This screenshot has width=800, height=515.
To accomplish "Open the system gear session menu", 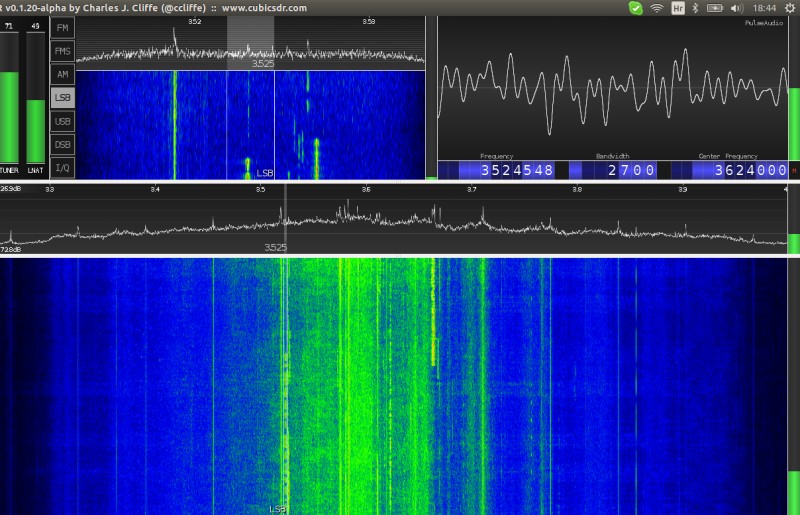I will pyautogui.click(x=790, y=8).
